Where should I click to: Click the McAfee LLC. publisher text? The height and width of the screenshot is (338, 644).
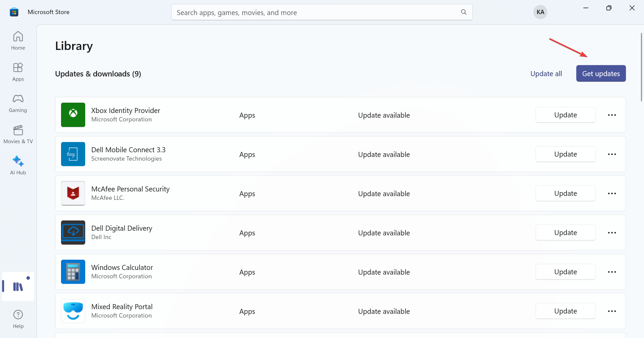[108, 198]
